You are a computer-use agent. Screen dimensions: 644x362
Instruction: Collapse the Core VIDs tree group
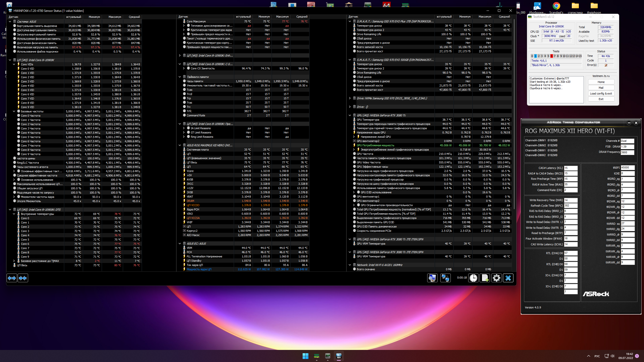pos(14,64)
